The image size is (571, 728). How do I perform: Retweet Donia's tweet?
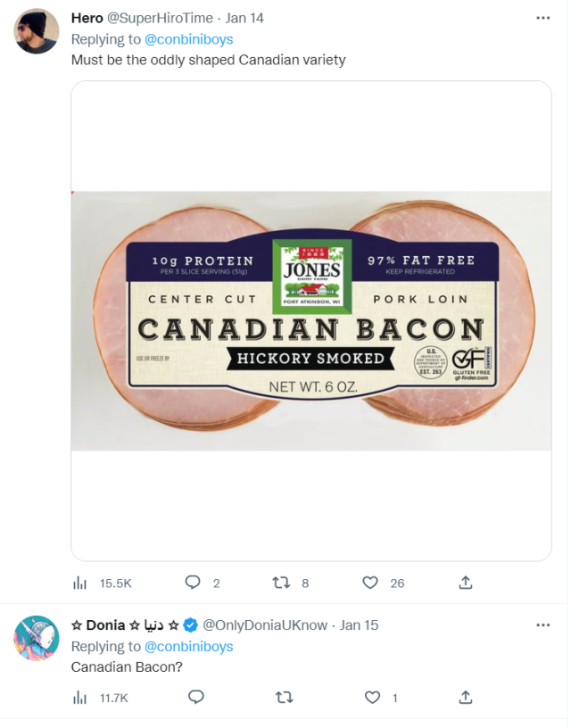(x=284, y=698)
